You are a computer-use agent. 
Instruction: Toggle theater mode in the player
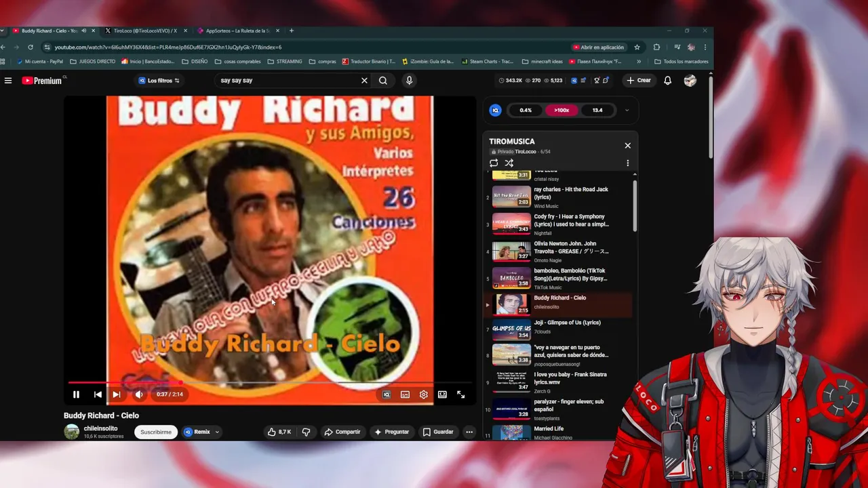[x=442, y=394]
